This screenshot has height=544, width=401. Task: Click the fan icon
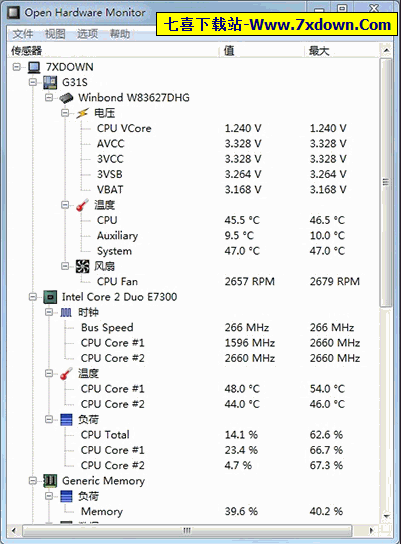click(x=83, y=266)
